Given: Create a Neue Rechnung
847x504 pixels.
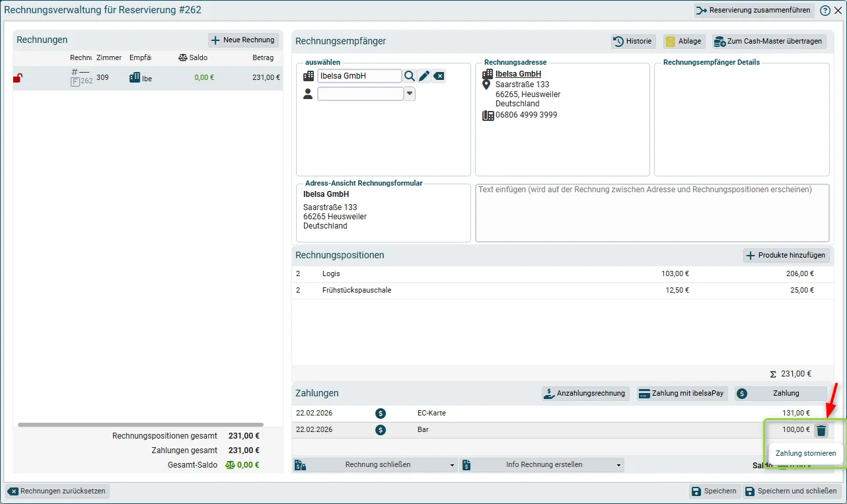Looking at the screenshot, I should tap(243, 40).
